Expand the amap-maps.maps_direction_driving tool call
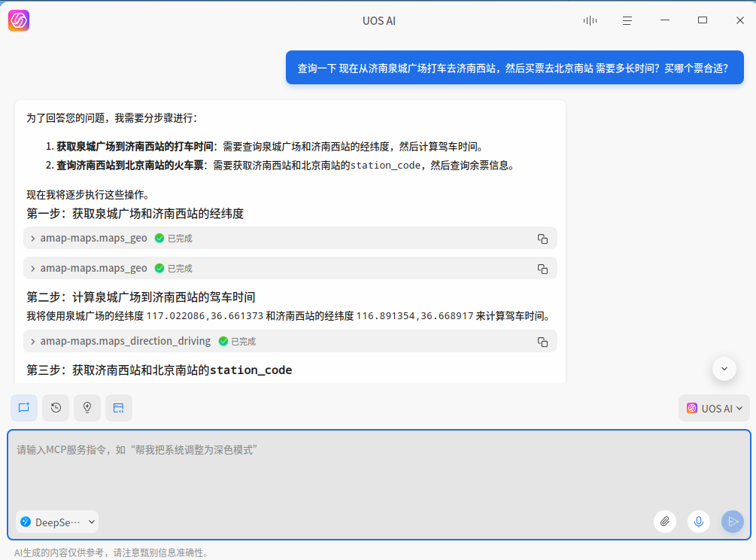This screenshot has height=560, width=756. tap(33, 342)
